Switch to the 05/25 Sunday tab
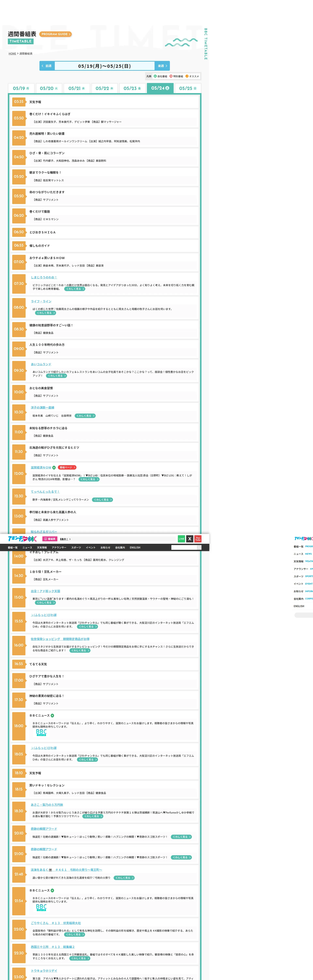 coord(188,88)
